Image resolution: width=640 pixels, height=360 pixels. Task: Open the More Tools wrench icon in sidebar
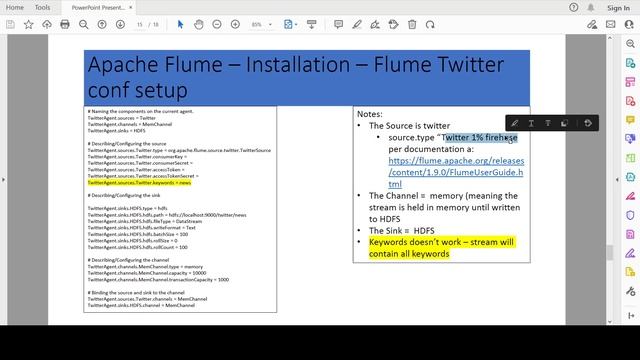point(630,291)
